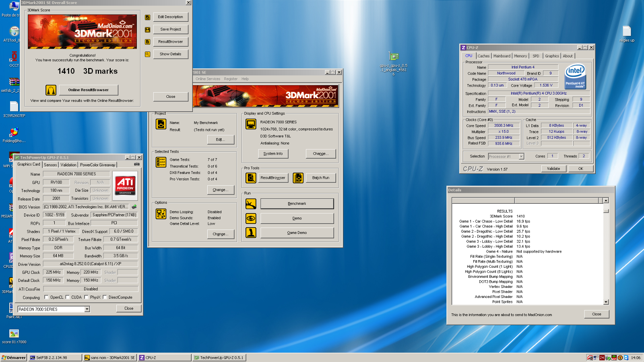Screen dimensions: 644x362
Task: Open the Online Services menu in 3DMark
Action: coord(208,79)
